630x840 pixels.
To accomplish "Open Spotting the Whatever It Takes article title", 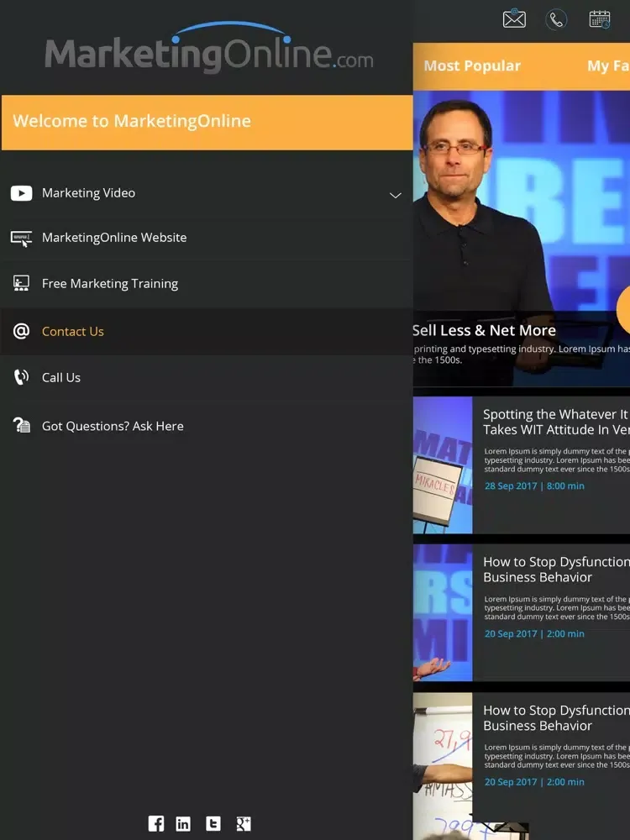I will coord(556,422).
